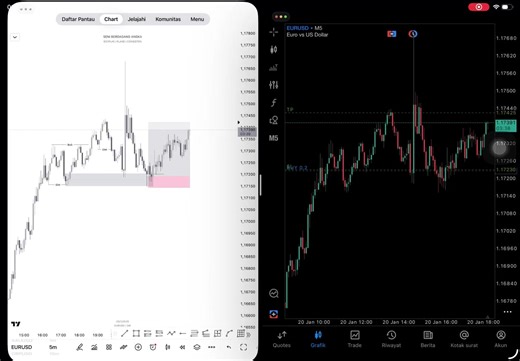The width and height of the screenshot is (520, 361).
Task: Open Daftar Pantau watchlist tab in TradingView
Action: [x=78, y=19]
